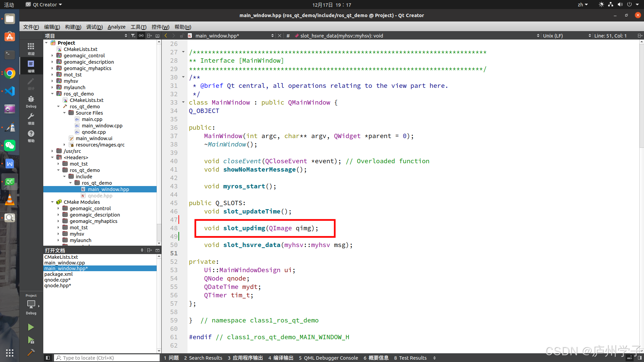644x362 pixels.
Task: Open the Analyze menu
Action: 116,27
